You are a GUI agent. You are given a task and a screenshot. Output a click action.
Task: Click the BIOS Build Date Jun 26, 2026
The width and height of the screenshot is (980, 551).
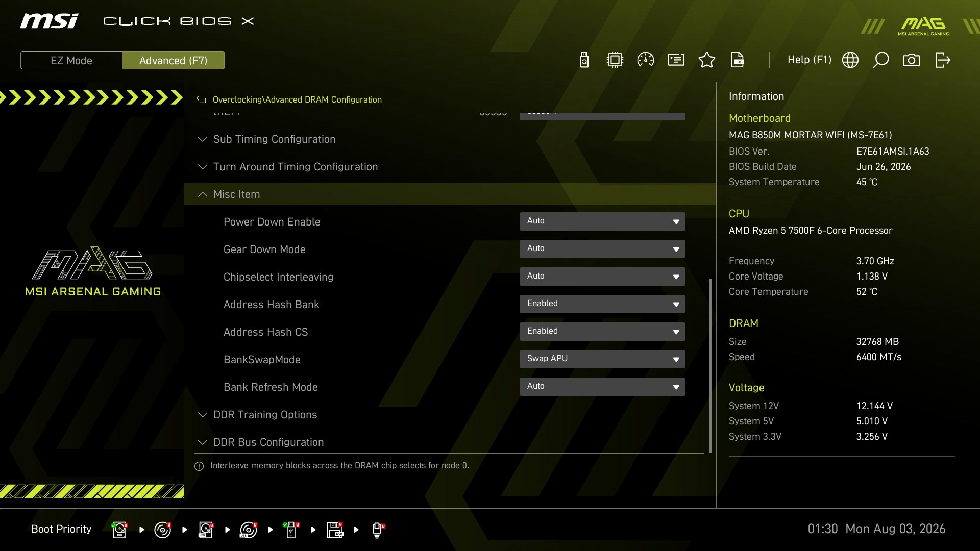tap(884, 167)
